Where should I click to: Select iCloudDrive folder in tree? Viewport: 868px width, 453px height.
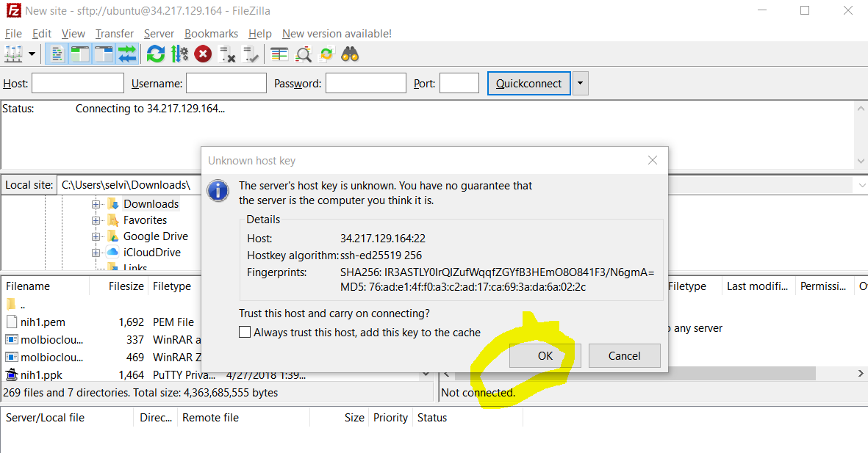tap(151, 253)
